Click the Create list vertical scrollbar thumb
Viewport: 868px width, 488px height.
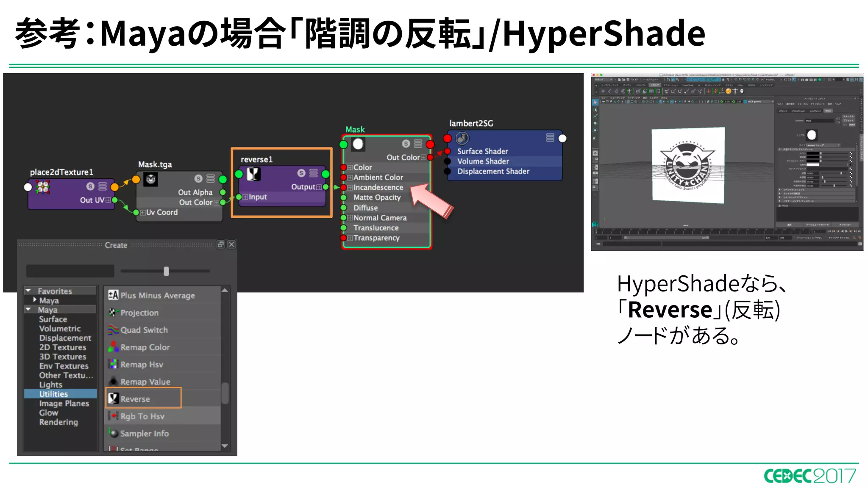[225, 393]
